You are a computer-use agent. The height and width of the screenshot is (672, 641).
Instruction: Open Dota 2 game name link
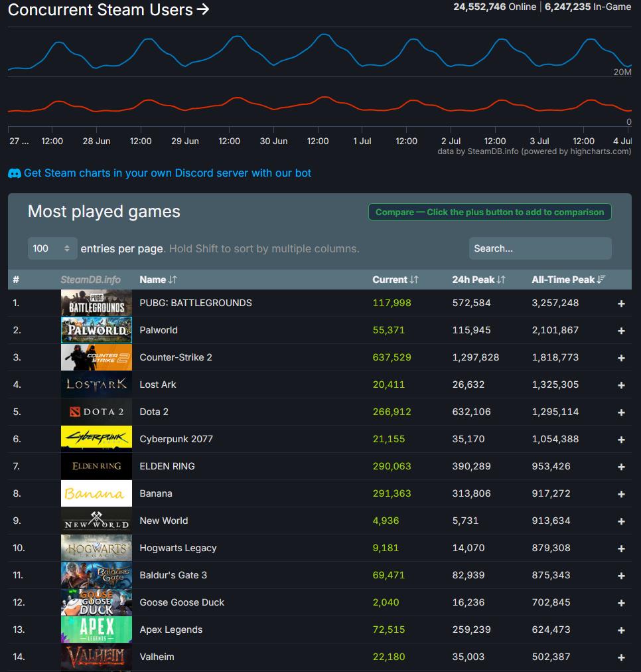click(x=154, y=412)
